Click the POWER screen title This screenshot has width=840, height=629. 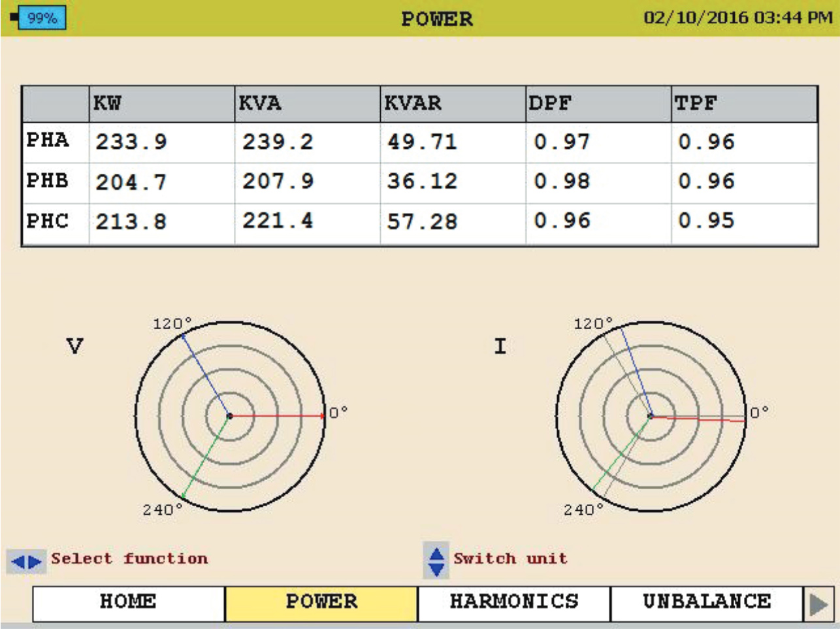pos(436,19)
